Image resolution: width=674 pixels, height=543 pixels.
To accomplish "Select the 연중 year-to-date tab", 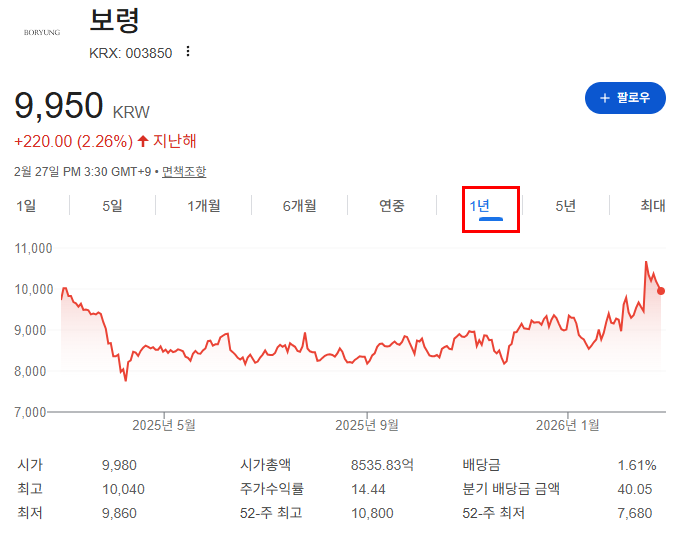I will tap(392, 206).
